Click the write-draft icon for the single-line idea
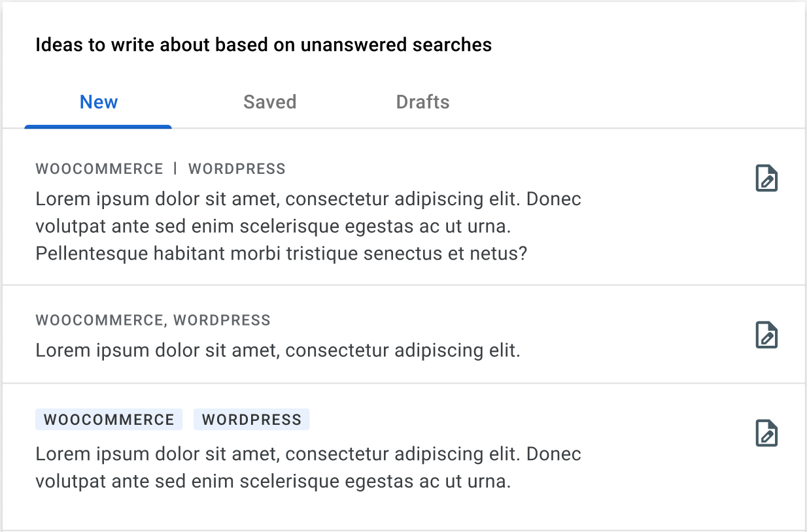 point(766,335)
